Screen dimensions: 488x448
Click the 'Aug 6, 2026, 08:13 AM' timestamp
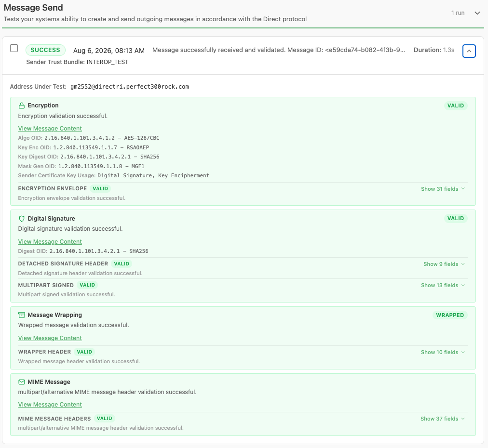[109, 51]
